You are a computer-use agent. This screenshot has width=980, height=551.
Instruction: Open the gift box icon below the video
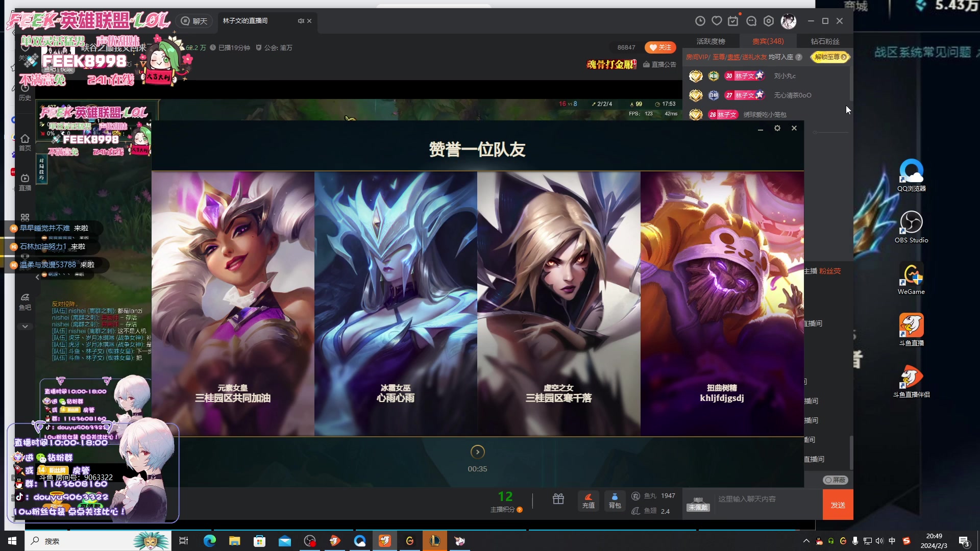(x=558, y=499)
